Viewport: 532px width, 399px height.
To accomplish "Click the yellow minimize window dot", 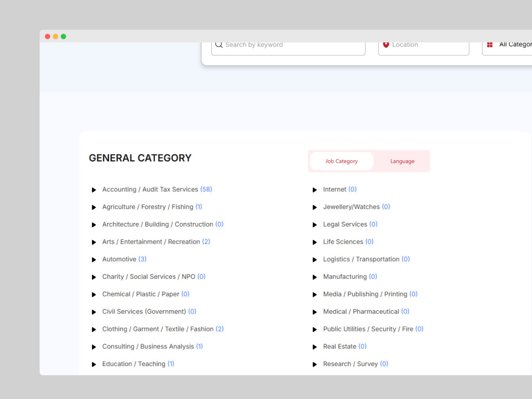I will pyautogui.click(x=55, y=36).
